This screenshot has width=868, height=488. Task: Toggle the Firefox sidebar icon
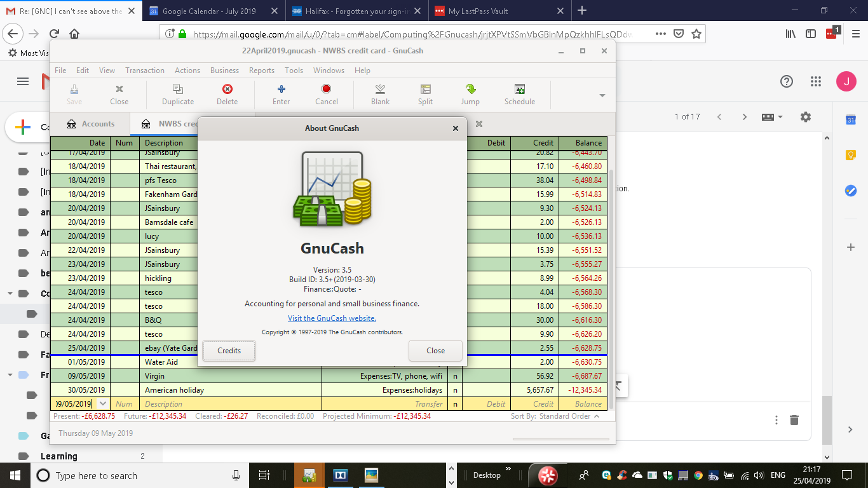click(x=811, y=34)
